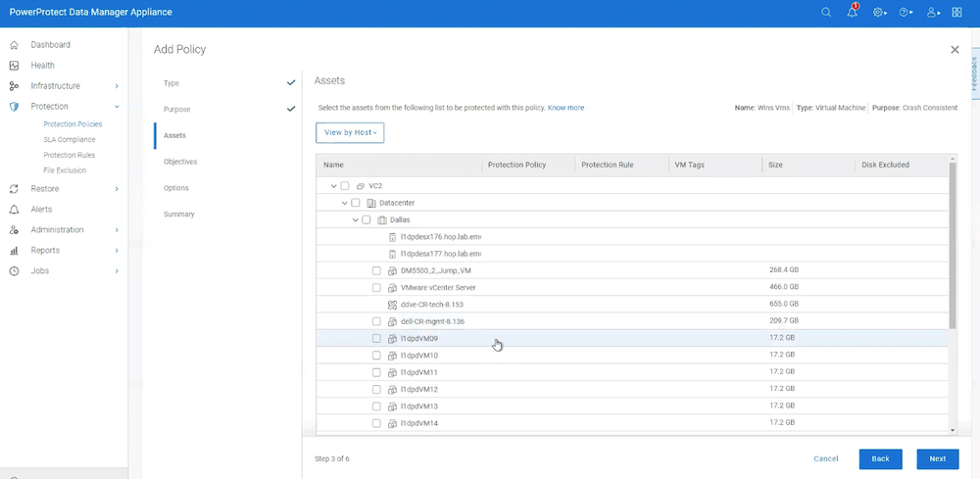Image resolution: width=980 pixels, height=479 pixels.
Task: Click the Protection shield icon
Action: (14, 107)
